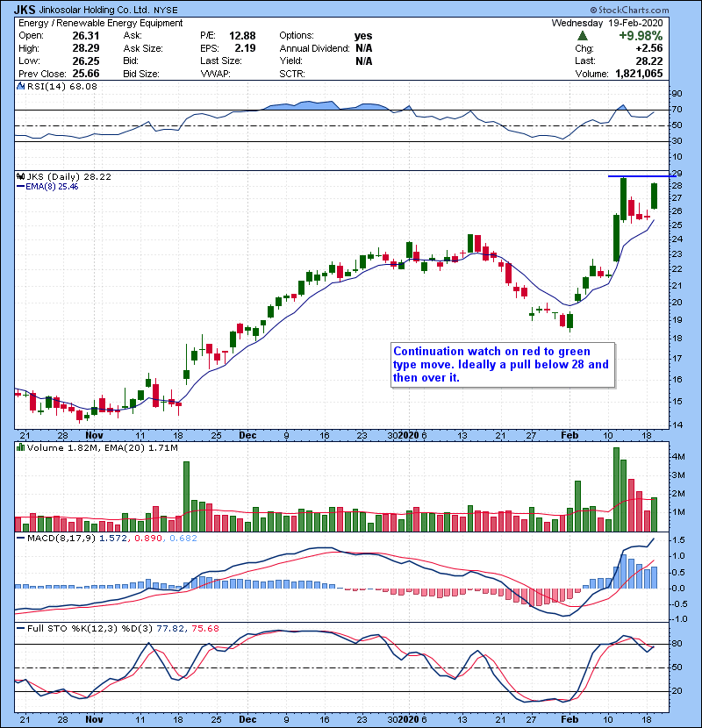Click the High value 28.29
Image resolution: width=702 pixels, height=728 pixels.
pyautogui.click(x=86, y=48)
